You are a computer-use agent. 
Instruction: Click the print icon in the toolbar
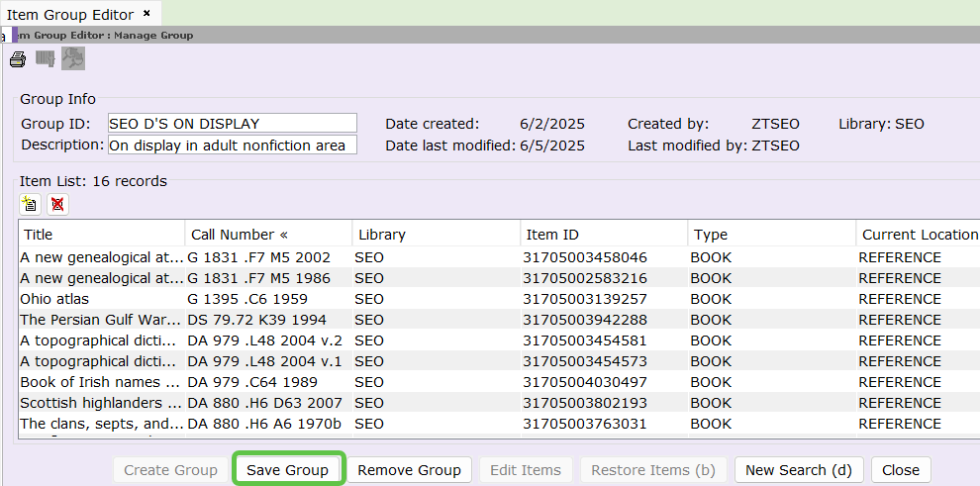point(18,59)
